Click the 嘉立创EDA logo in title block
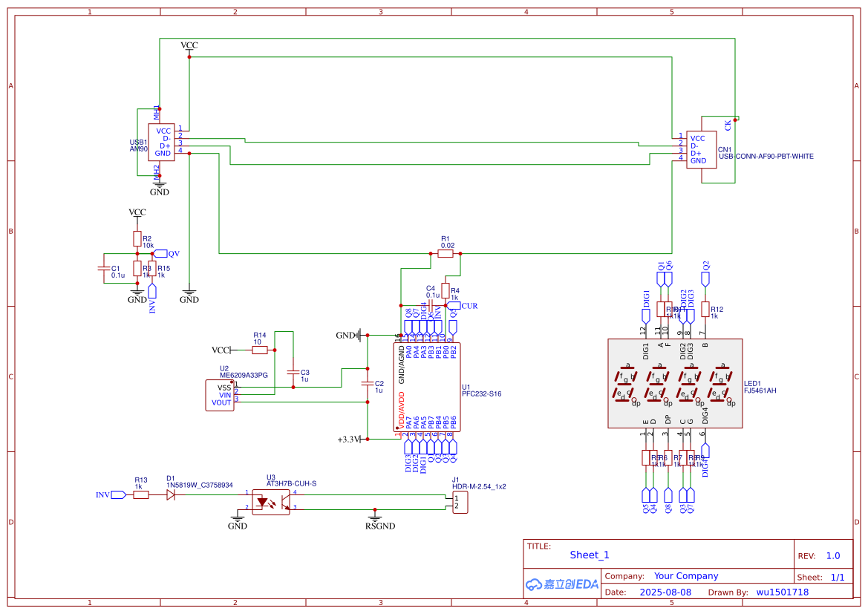 [562, 584]
